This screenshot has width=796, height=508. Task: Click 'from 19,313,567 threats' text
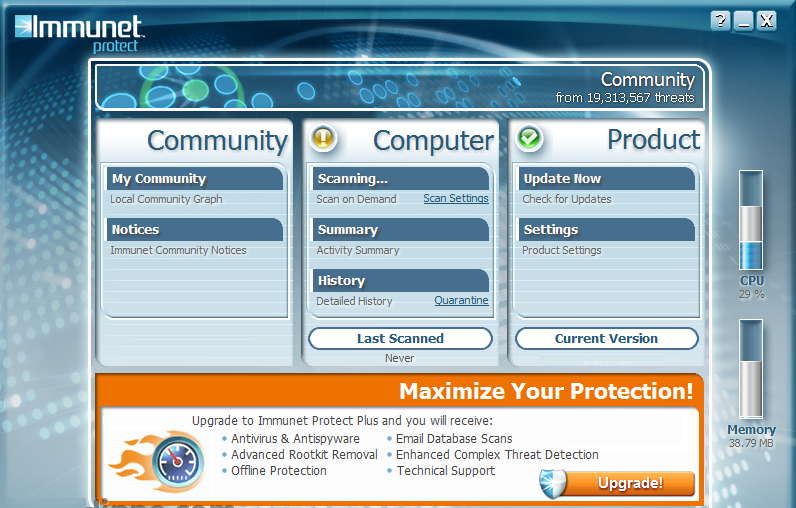625,97
